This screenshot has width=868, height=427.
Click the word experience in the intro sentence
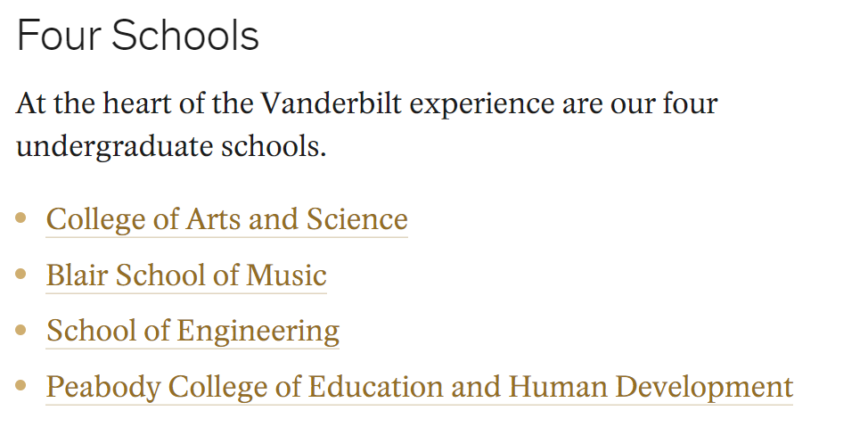[481, 104]
